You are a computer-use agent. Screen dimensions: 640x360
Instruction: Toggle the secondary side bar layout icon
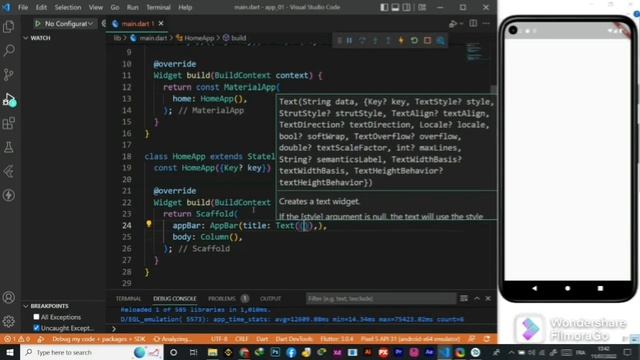click(x=407, y=7)
